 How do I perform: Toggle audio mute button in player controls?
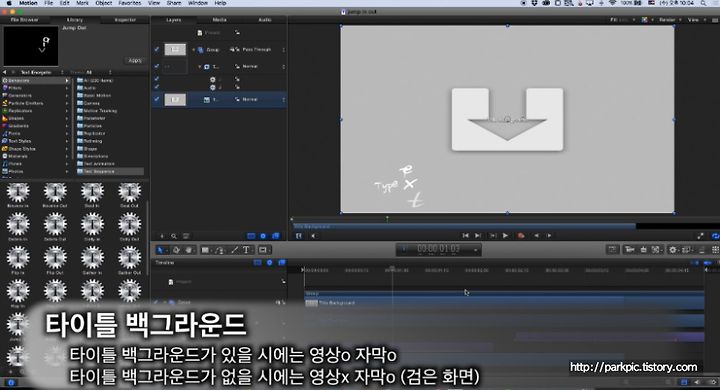point(314,236)
